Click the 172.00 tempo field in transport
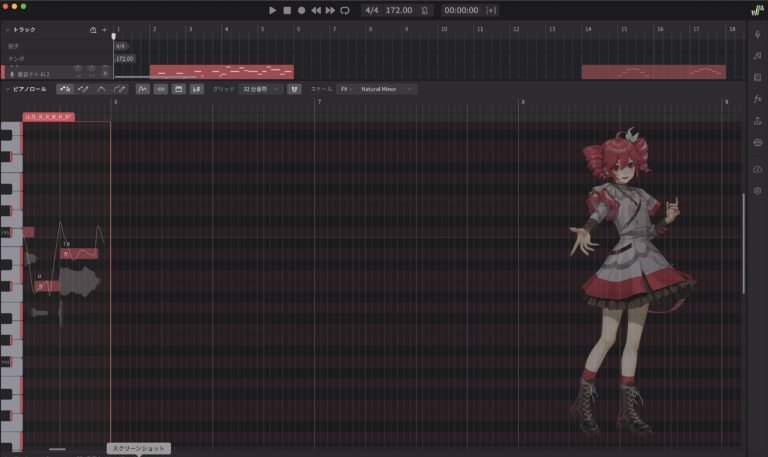The width and height of the screenshot is (768, 457). click(x=399, y=10)
